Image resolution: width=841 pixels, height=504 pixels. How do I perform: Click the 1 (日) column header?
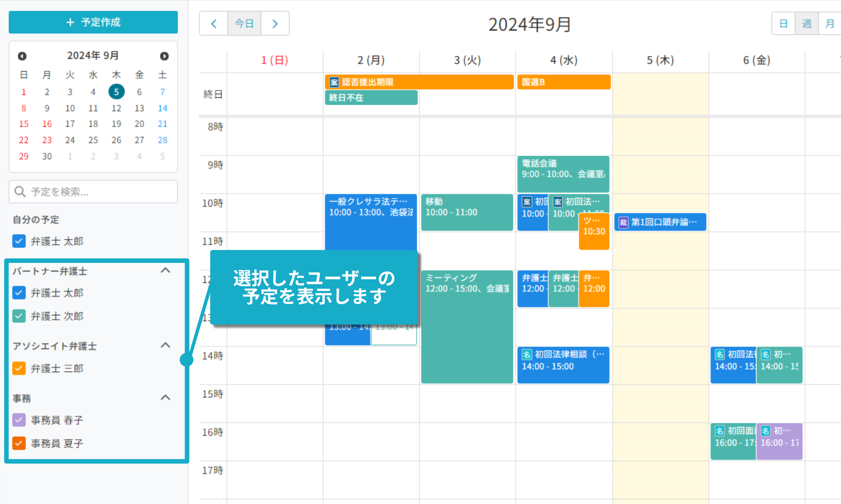pos(275,60)
